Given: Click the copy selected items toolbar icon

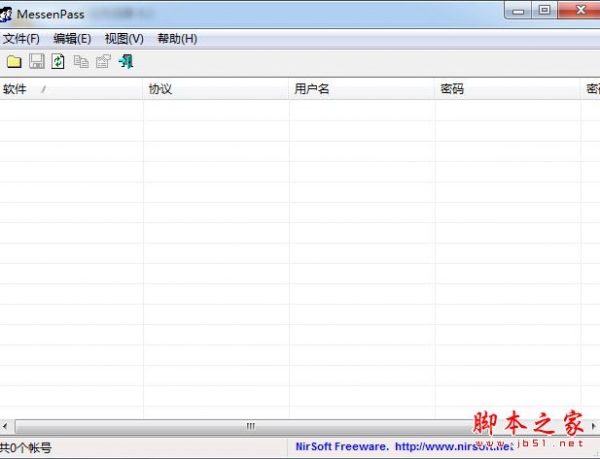Looking at the screenshot, I should (81, 62).
